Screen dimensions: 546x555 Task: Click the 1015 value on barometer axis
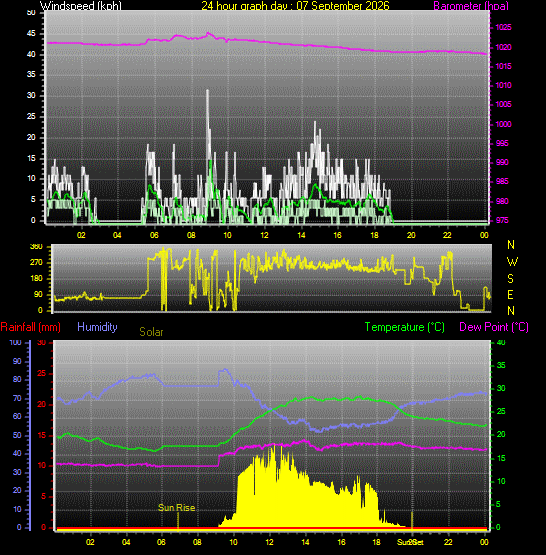(x=503, y=66)
